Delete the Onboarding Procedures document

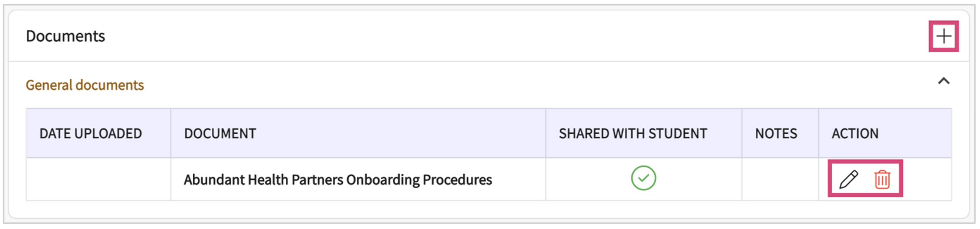point(882,179)
